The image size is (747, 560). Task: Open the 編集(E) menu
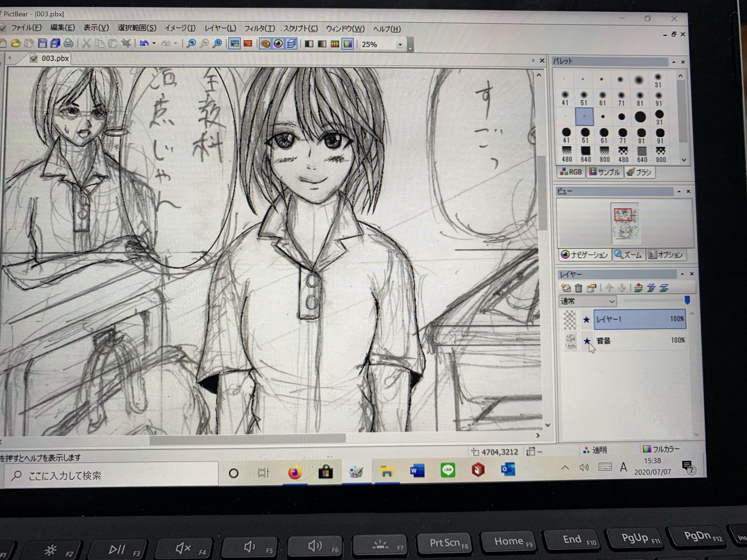coord(62,28)
